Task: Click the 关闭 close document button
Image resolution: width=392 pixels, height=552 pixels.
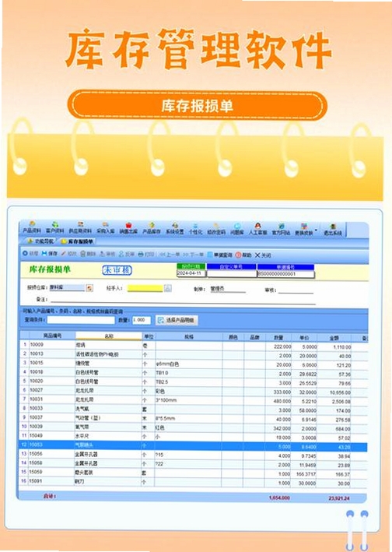Action: 263,255
